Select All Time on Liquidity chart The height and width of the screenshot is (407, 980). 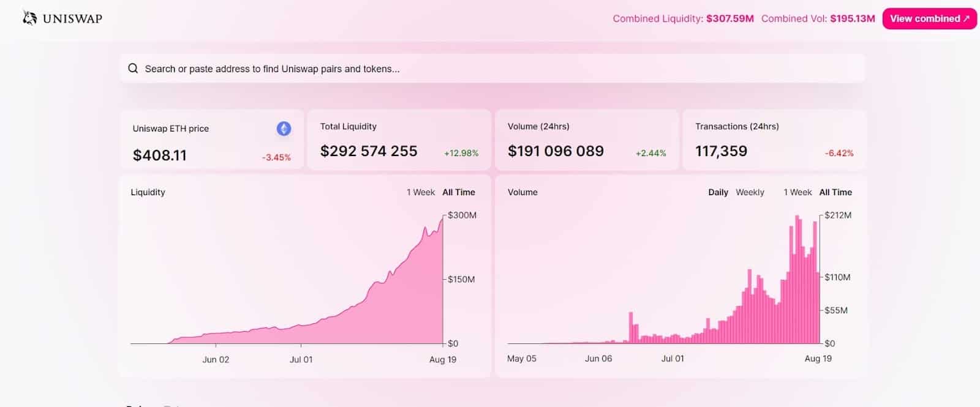coord(459,192)
